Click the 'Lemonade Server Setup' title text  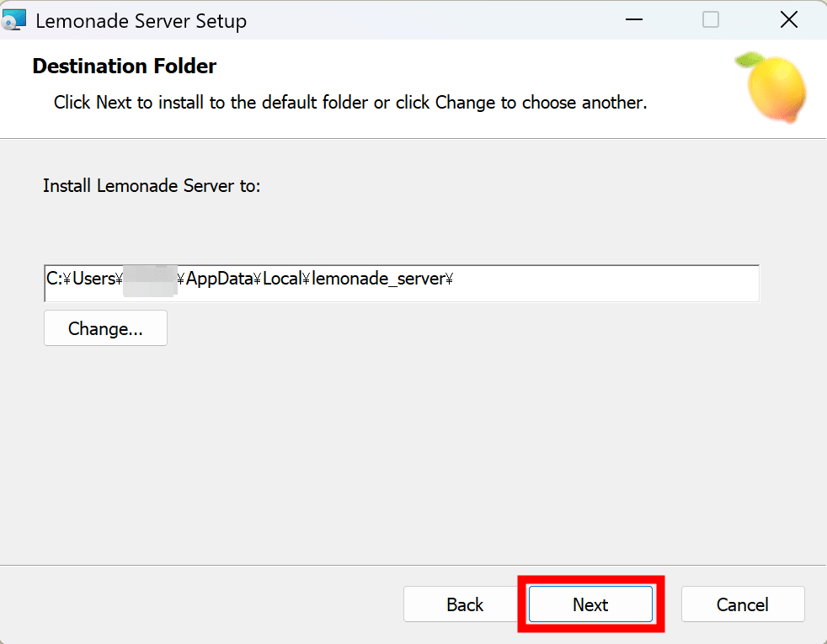141,21
